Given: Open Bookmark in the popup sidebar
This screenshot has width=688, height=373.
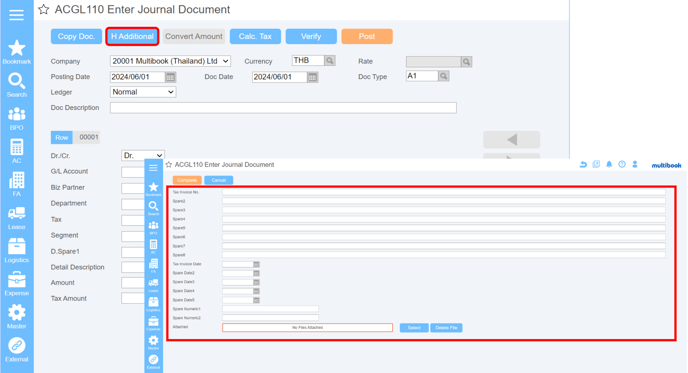Looking at the screenshot, I should pos(153,189).
